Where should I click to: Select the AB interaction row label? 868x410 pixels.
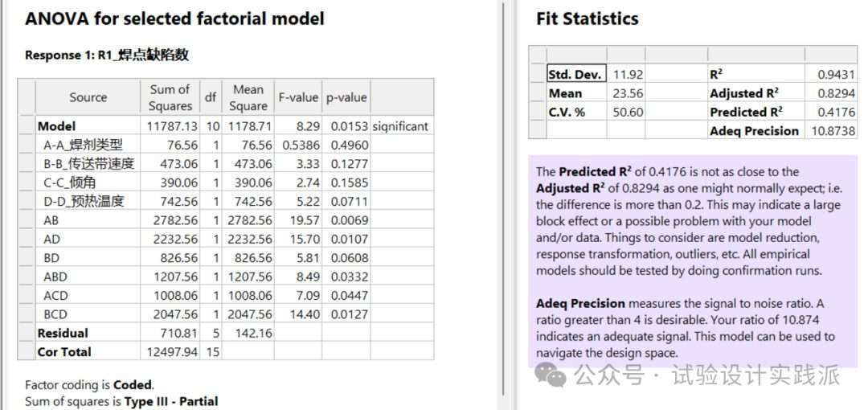click(x=51, y=219)
